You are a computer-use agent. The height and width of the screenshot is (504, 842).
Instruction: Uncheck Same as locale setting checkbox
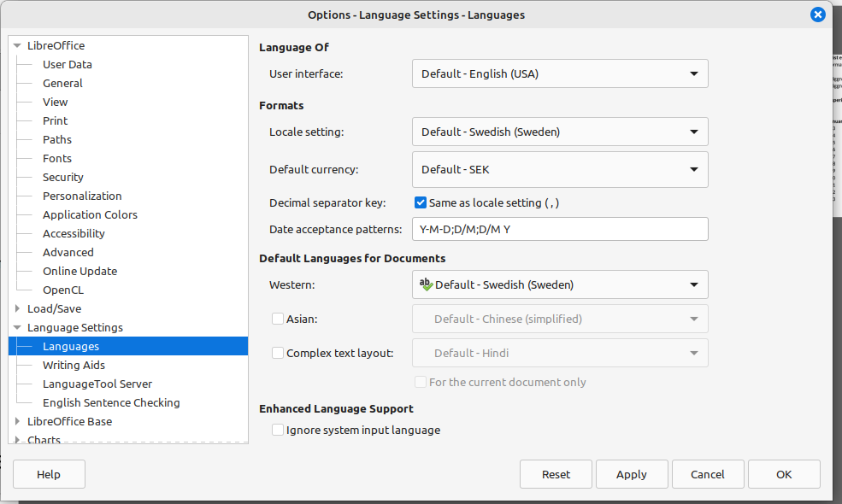click(x=421, y=203)
